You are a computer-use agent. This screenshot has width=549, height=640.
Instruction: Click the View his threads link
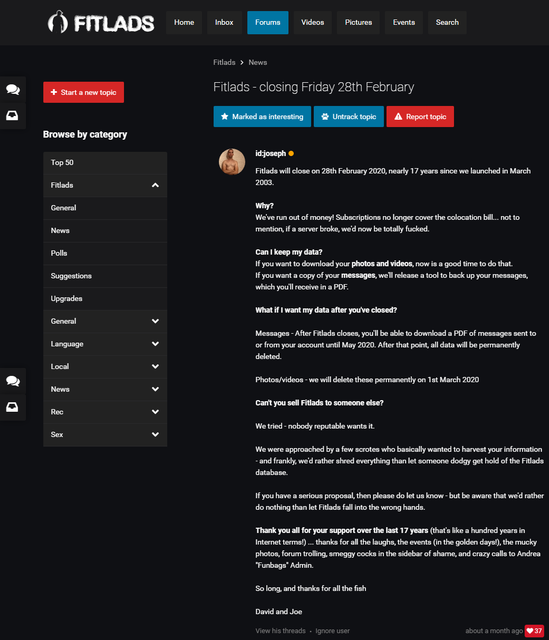pos(280,631)
